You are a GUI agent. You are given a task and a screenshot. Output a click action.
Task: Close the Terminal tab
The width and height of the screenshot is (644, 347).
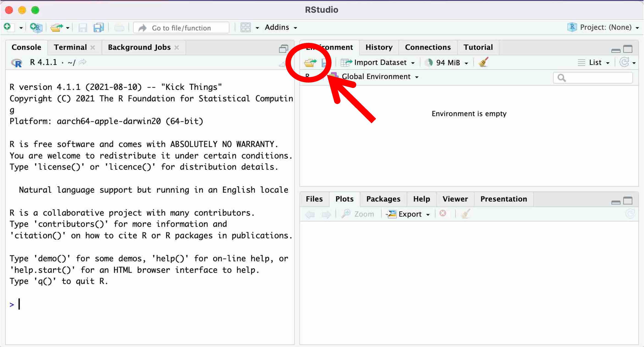(x=93, y=47)
